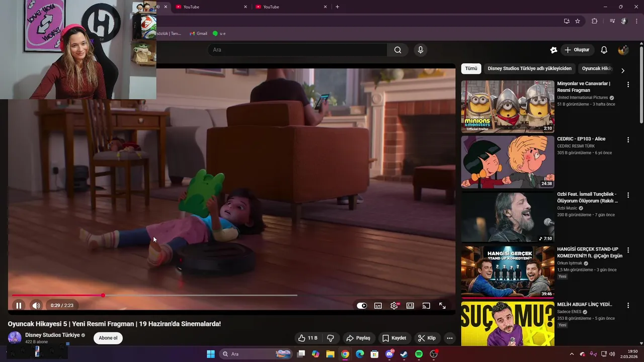The height and width of the screenshot is (362, 644).
Task: Create a clip with Klip
Action: pos(427,338)
